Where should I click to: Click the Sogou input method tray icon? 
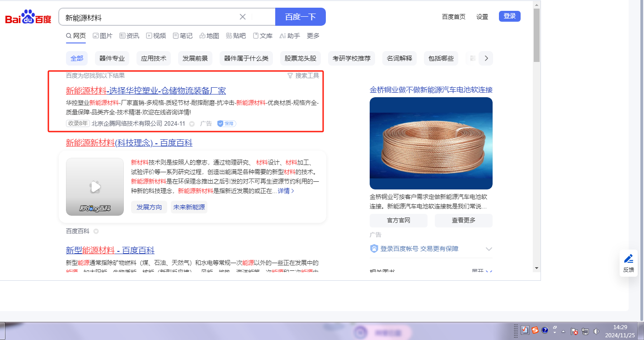coord(535,330)
